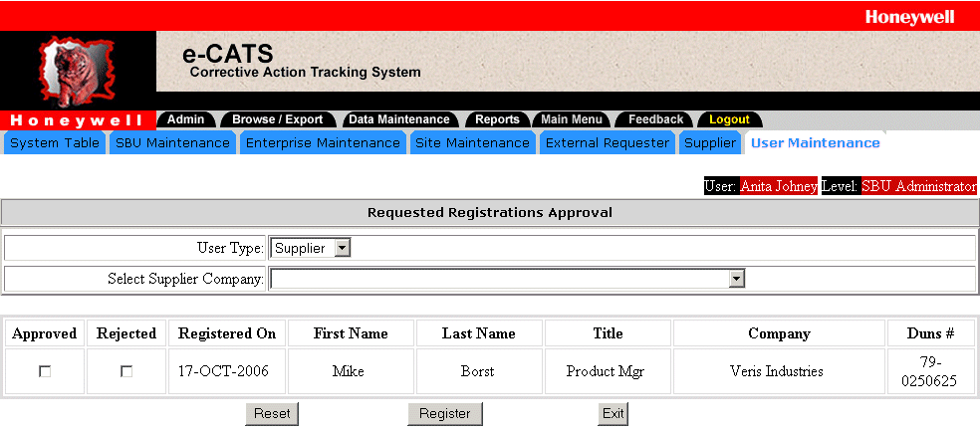Image resolution: width=980 pixels, height=432 pixels.
Task: Click the Corrective Action Tracking System subtitle
Action: tap(305, 72)
